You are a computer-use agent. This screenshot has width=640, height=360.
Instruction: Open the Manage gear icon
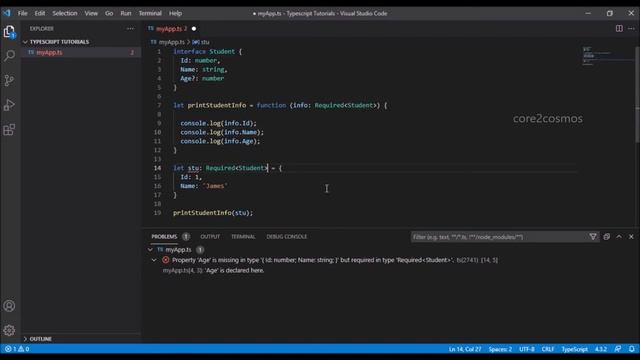pyautogui.click(x=9, y=330)
